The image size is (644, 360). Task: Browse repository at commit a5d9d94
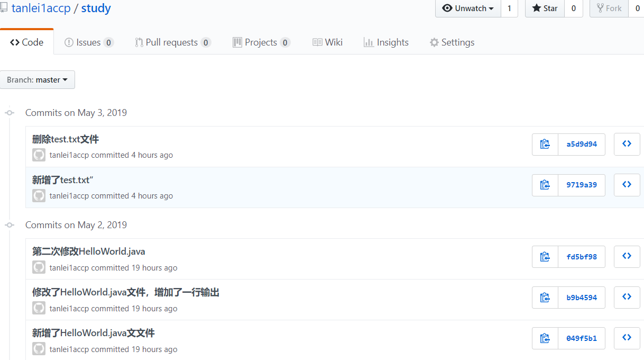(627, 144)
